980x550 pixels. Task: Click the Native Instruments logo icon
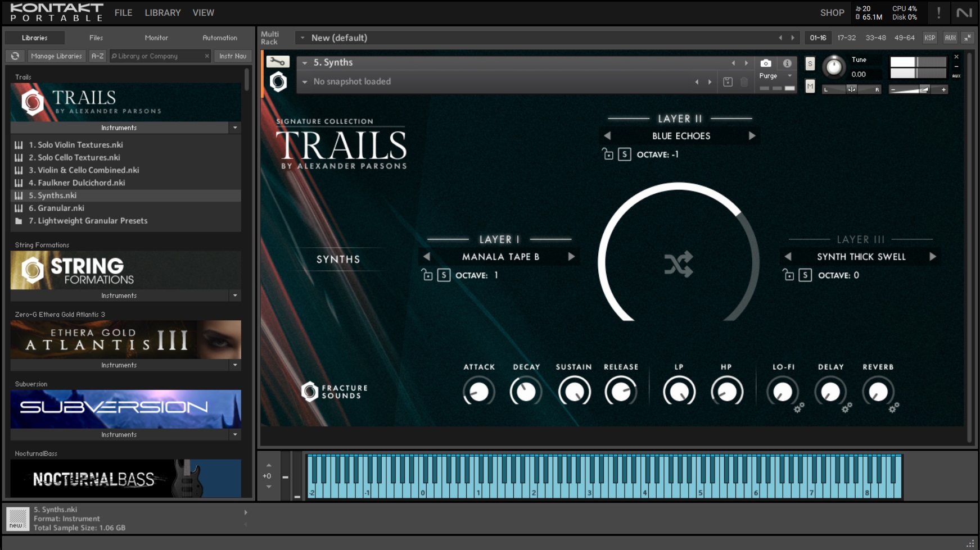point(964,13)
